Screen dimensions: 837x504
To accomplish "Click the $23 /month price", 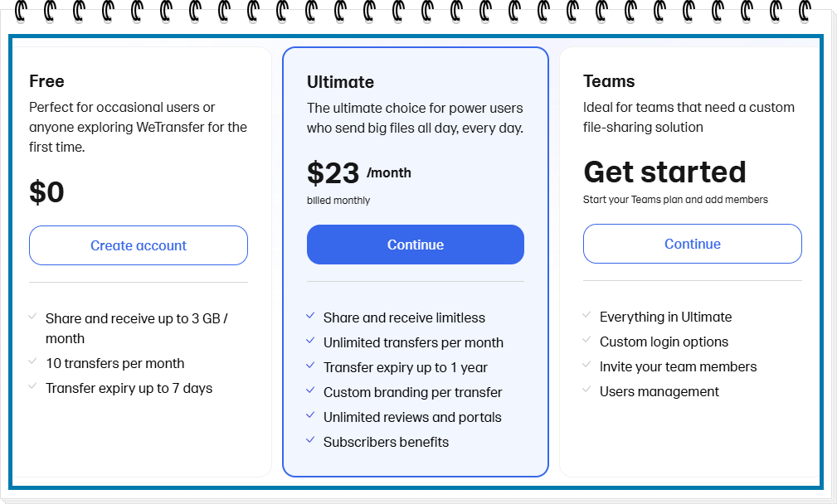I will pos(359,172).
